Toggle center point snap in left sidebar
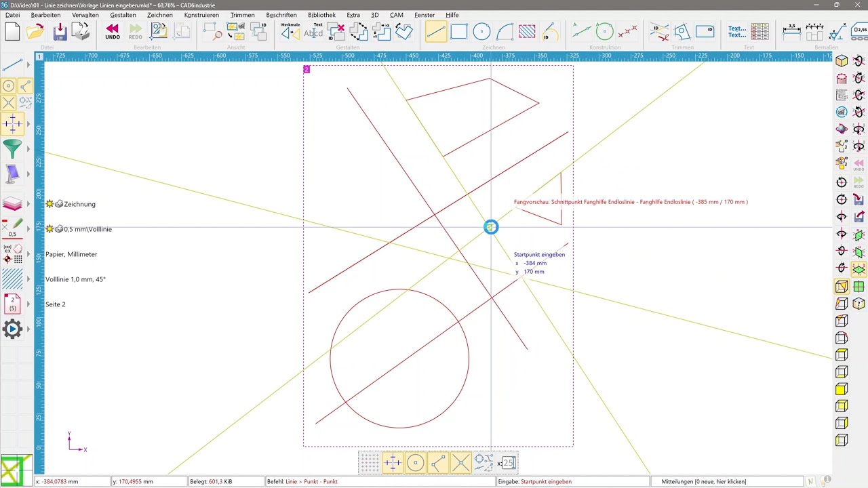868x488 pixels. tap(8, 85)
